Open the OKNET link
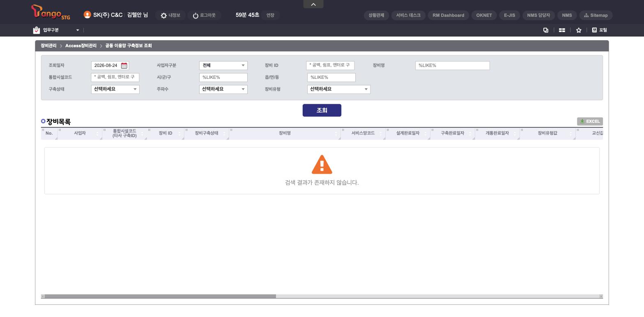The width and height of the screenshot is (644, 317). (484, 15)
